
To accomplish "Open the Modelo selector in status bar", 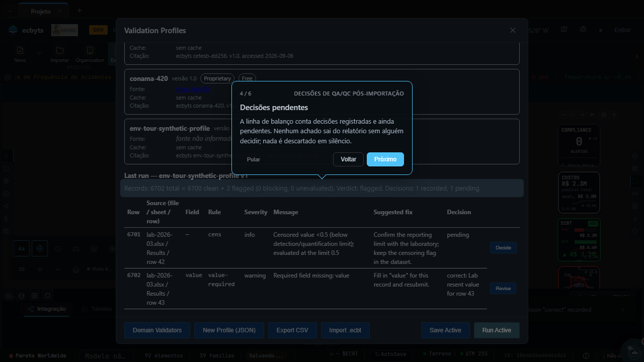I will point(105,356).
